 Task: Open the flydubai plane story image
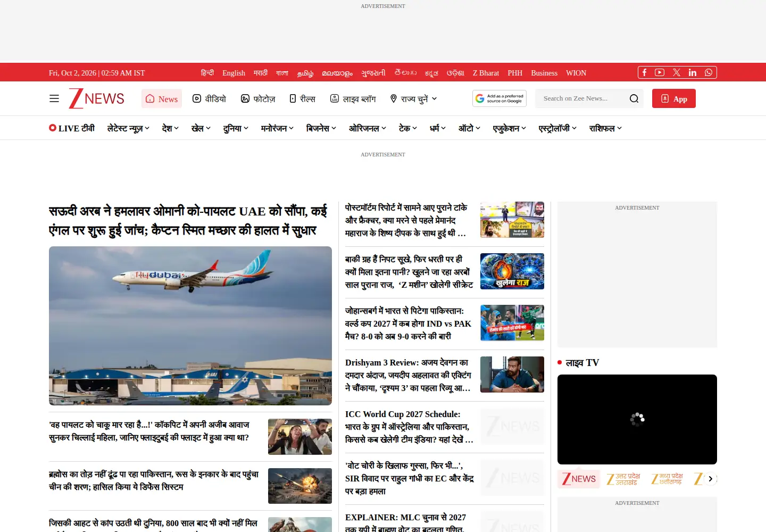[x=190, y=326]
